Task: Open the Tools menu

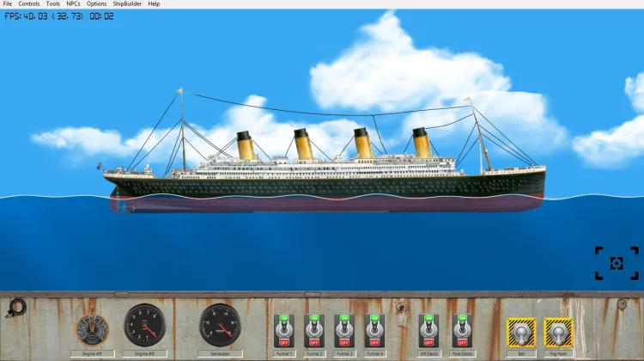Action: click(x=52, y=3)
